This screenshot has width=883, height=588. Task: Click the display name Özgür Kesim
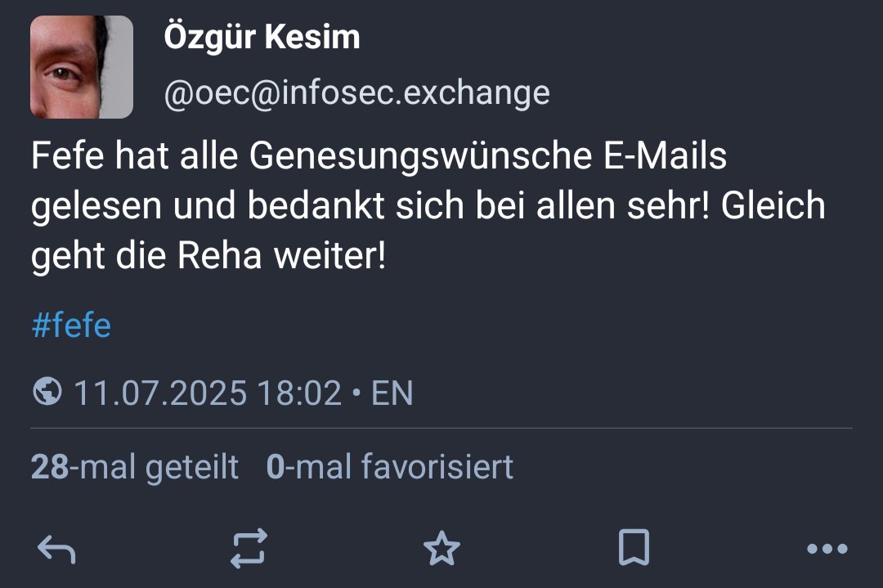[x=262, y=37]
